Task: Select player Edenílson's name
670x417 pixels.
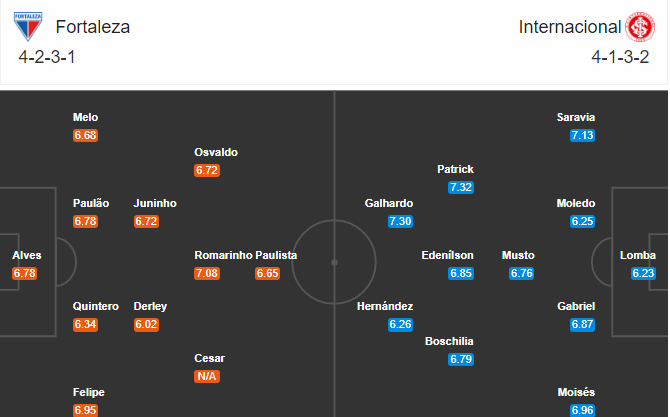Action: click(447, 255)
